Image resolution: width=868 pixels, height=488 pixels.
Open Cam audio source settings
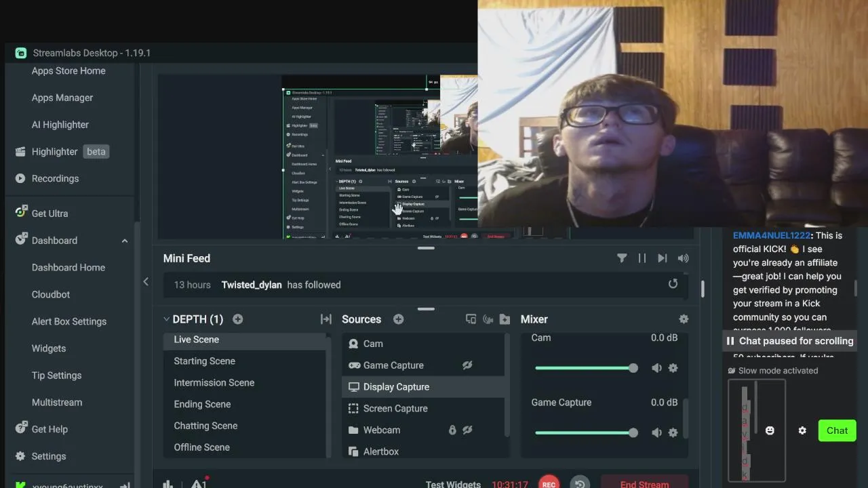click(673, 368)
